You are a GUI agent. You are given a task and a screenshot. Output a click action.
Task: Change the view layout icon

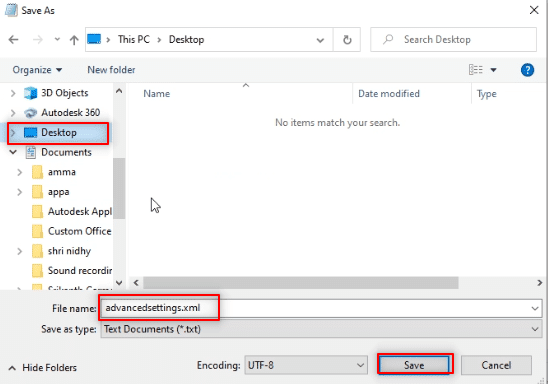pyautogui.click(x=476, y=70)
